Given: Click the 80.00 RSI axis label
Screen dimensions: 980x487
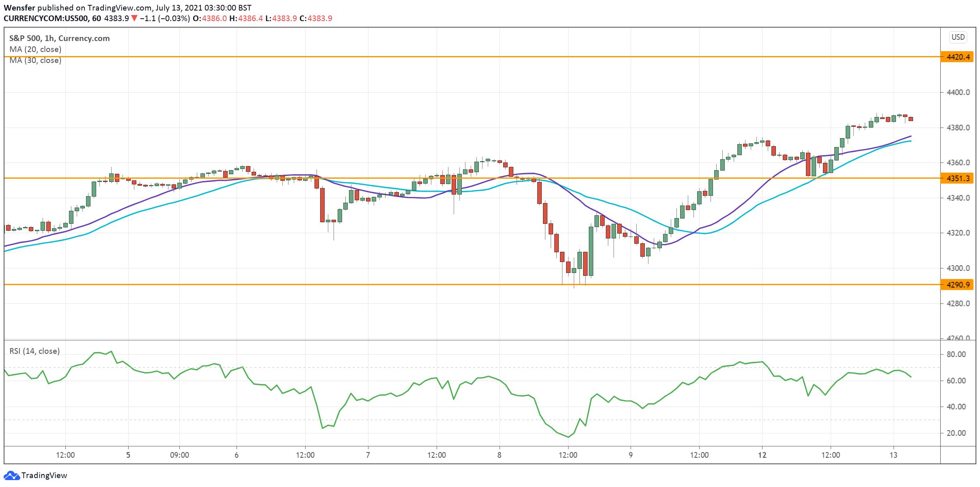Looking at the screenshot, I should pos(956,354).
